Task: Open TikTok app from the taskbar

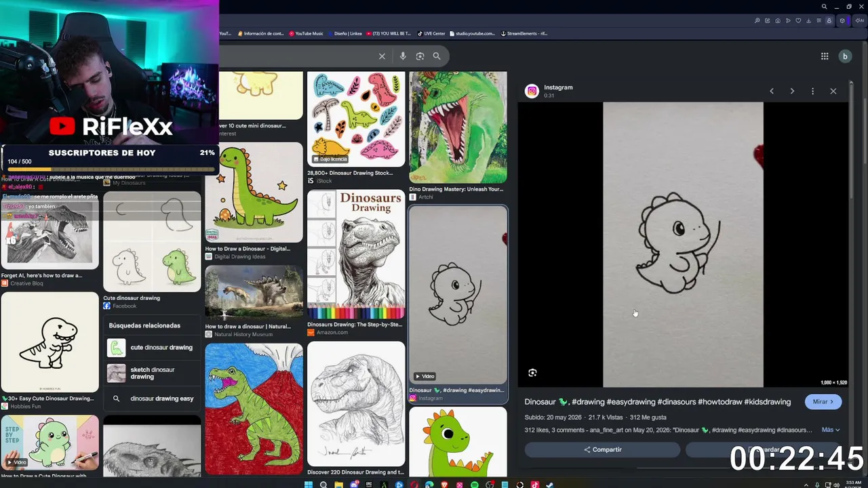Action: (x=535, y=485)
